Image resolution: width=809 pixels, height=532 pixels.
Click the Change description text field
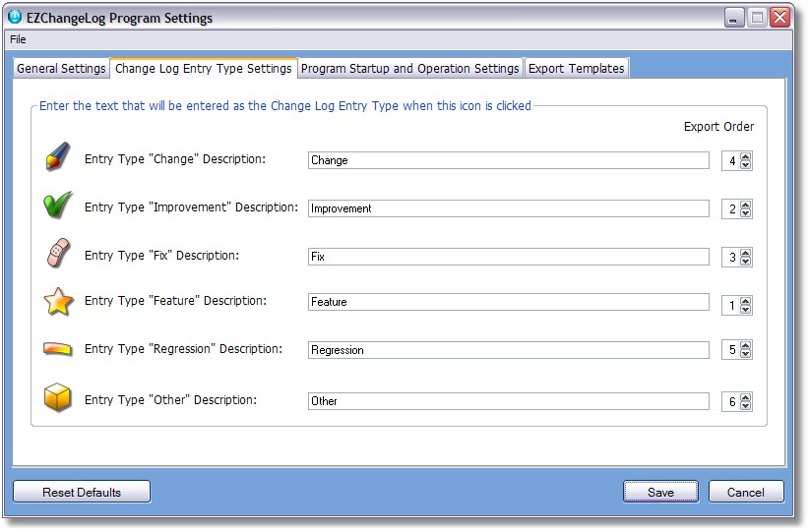tap(509, 160)
